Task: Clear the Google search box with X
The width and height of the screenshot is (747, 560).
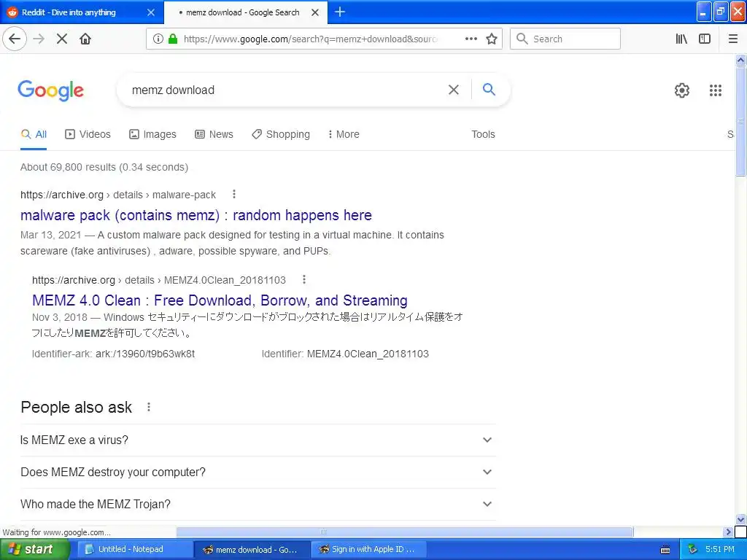Action: [x=454, y=90]
